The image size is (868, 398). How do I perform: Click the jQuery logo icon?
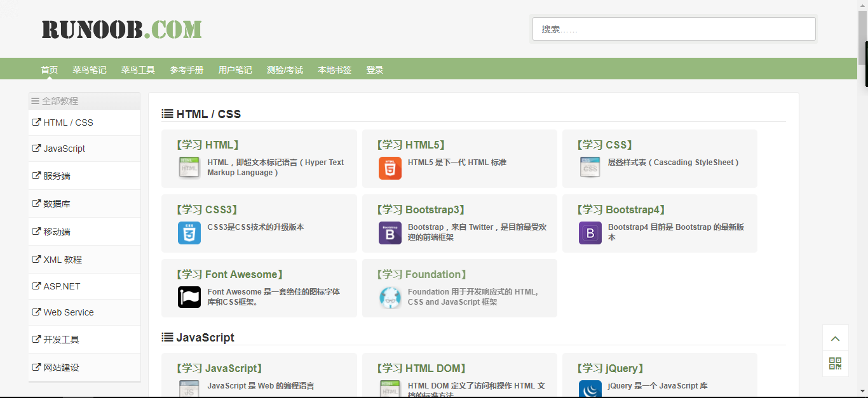coord(590,388)
